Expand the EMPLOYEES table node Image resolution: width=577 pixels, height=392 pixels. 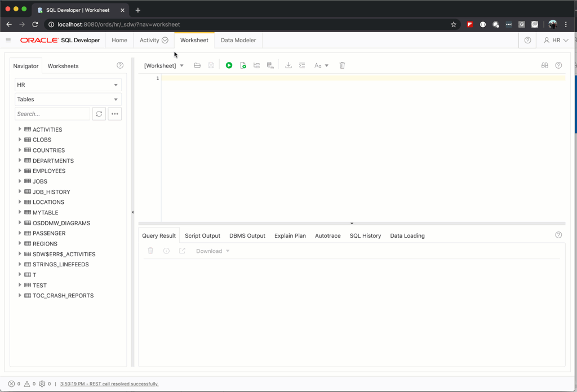click(x=20, y=171)
